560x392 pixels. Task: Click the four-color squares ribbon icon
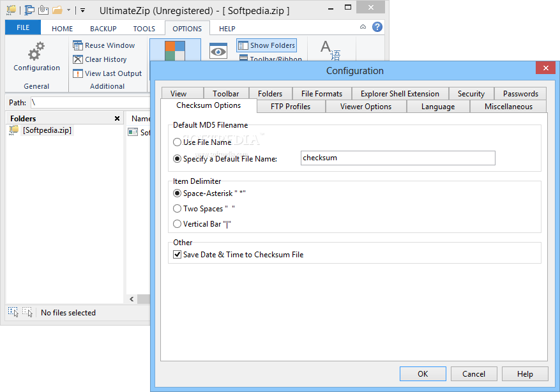point(175,50)
